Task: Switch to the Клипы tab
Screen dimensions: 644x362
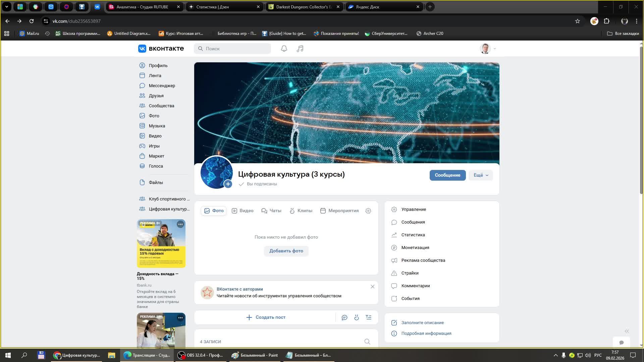Action: 301,211
